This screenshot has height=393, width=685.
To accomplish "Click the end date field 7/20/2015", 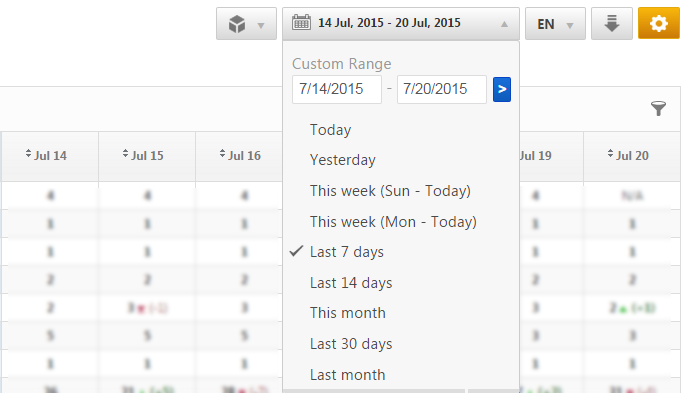I will click(x=442, y=90).
